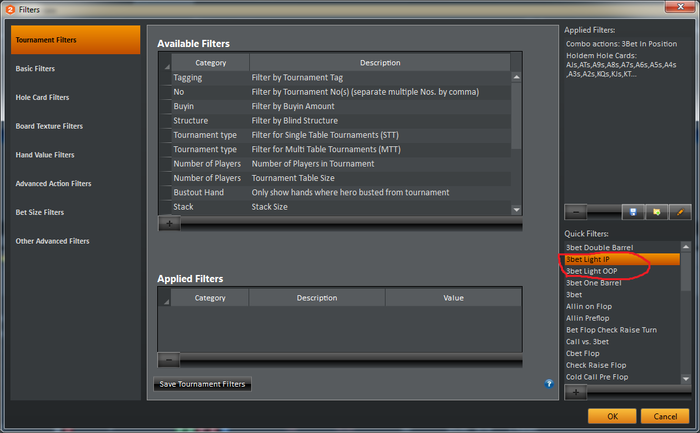
Task: Select quick filter '3bet Light OOP'
Action: [x=622, y=271]
